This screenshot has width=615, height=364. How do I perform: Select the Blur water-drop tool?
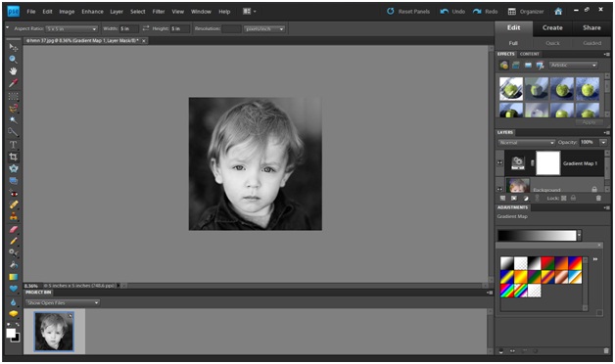point(14,302)
